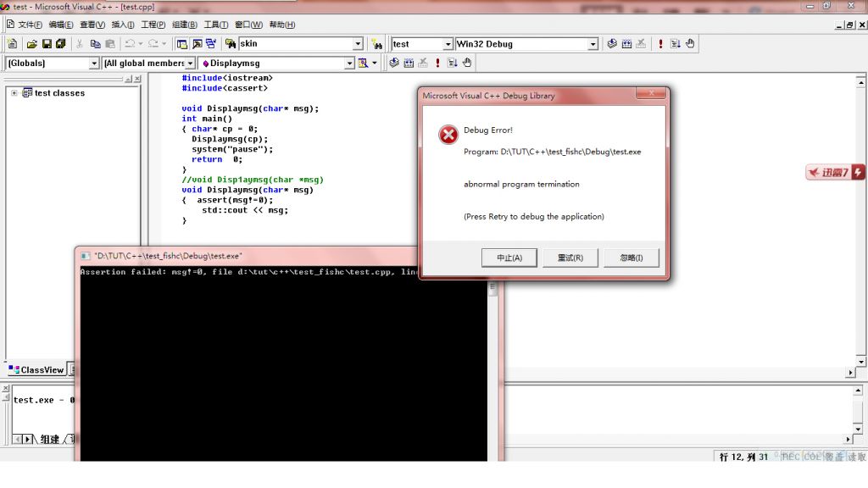Viewport: 868px width, 488px height.
Task: Click the 中止(A) abort button
Action: (509, 258)
